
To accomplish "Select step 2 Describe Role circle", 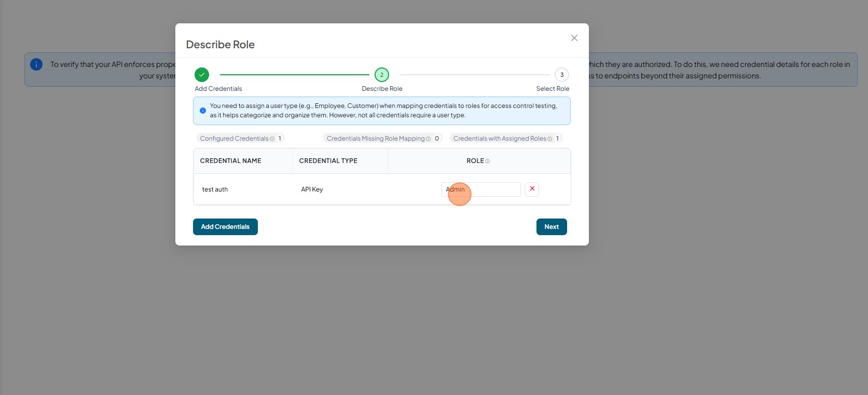I will point(382,75).
